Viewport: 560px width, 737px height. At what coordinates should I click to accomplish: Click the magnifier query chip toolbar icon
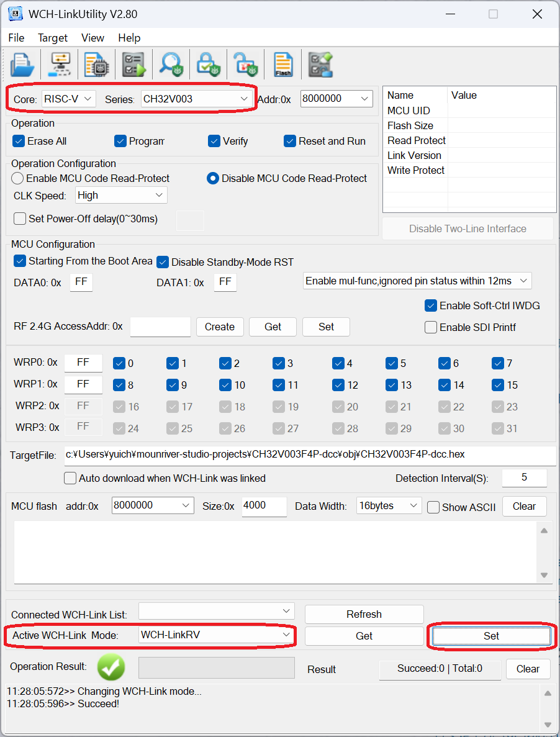[x=171, y=65]
